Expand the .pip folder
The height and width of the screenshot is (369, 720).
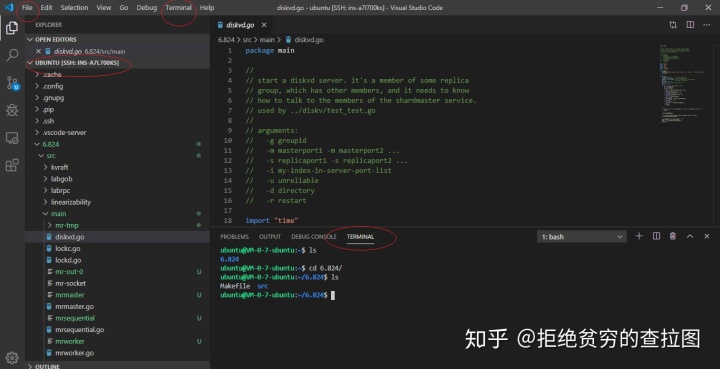coord(118,109)
